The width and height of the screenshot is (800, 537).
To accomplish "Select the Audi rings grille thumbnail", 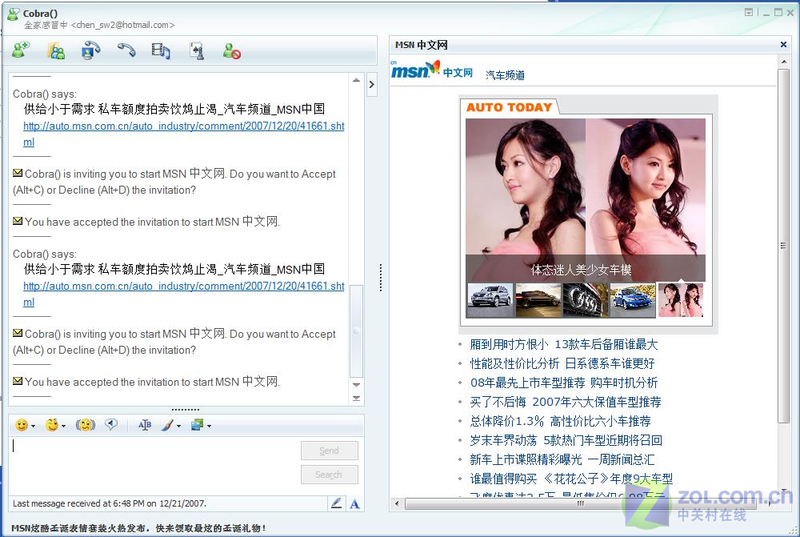I will click(586, 300).
